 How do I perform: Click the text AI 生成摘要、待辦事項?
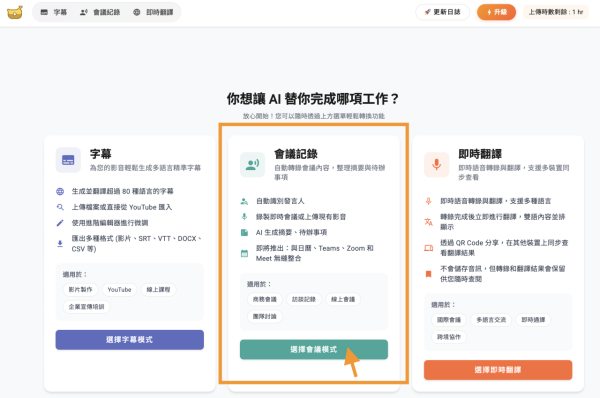pyautogui.click(x=291, y=232)
